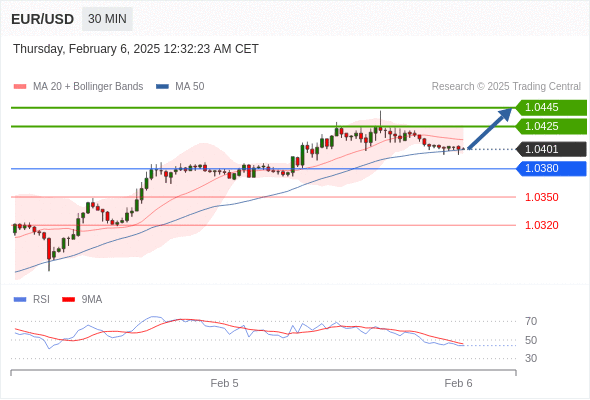Select the black 1.0401 current price tag

click(551, 149)
